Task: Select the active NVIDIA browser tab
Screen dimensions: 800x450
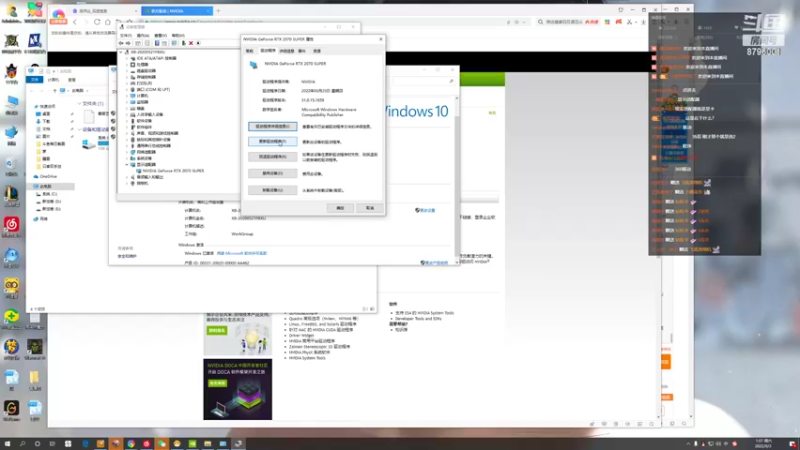Action: (177, 11)
